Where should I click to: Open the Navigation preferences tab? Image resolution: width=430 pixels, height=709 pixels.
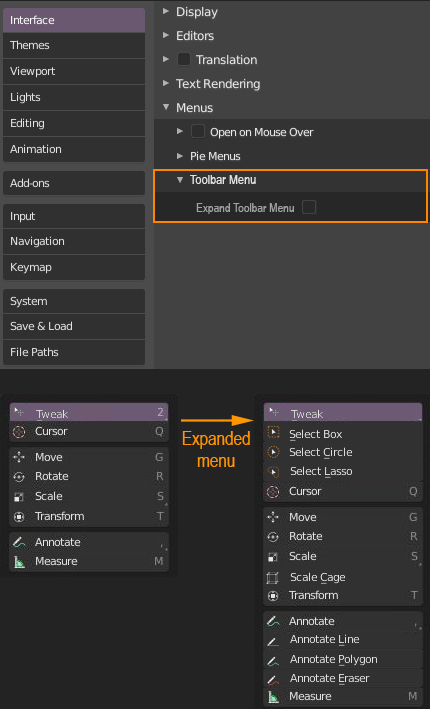click(74, 241)
